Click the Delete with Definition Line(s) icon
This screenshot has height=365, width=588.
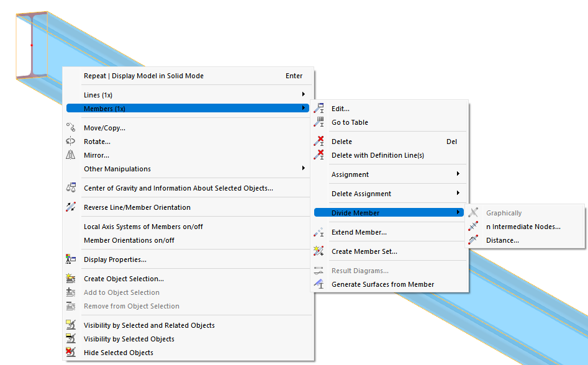319,155
